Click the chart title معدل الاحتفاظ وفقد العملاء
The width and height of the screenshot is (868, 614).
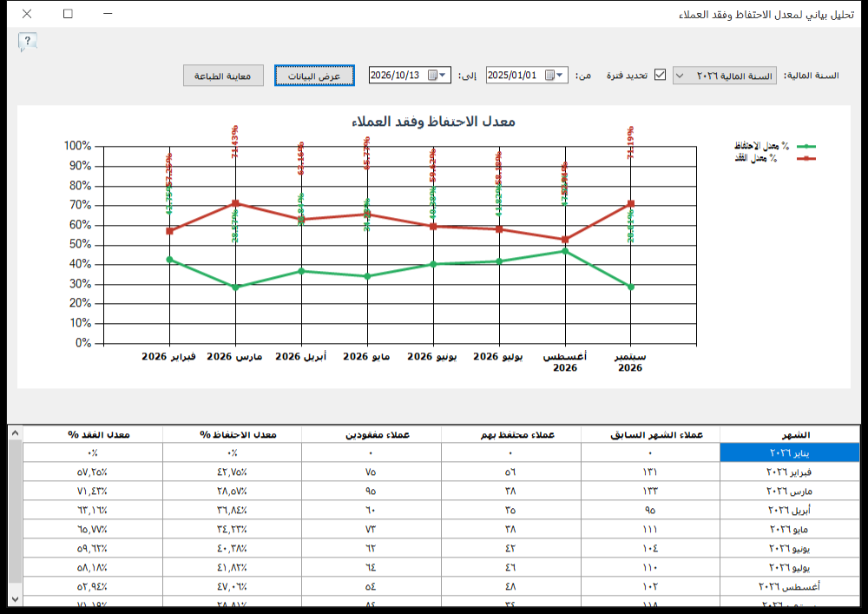coord(433,122)
